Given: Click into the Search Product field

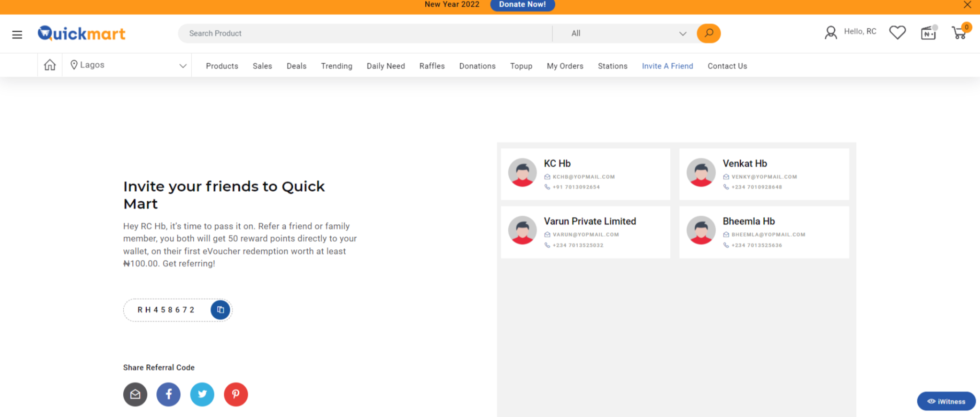Looking at the screenshot, I should 364,34.
